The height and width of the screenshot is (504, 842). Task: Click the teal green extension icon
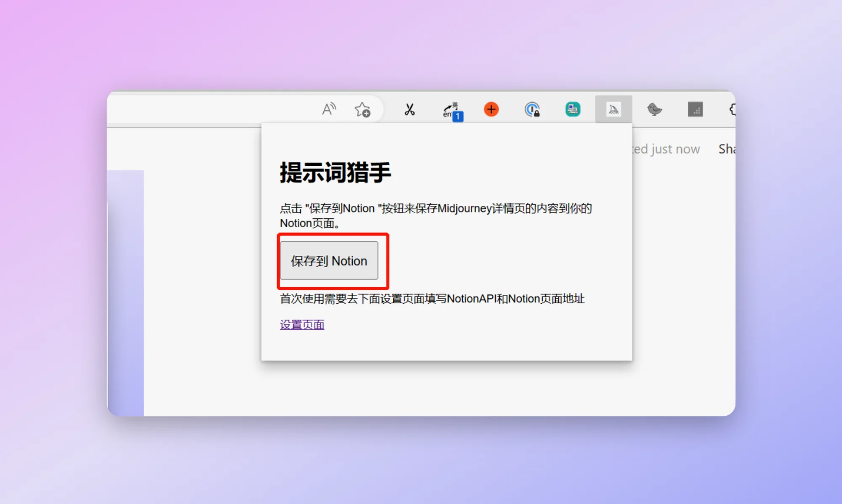[573, 109]
